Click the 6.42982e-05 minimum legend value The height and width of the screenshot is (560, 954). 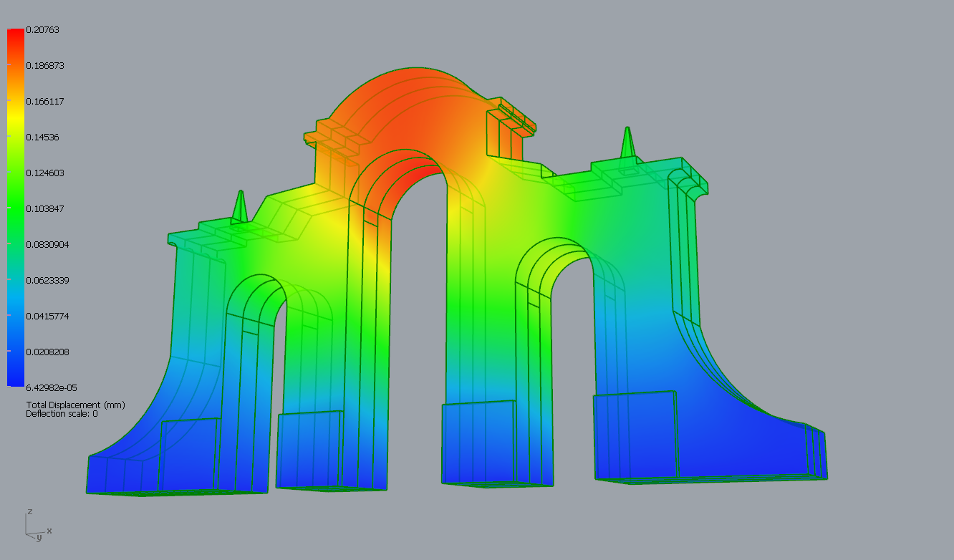pos(51,387)
